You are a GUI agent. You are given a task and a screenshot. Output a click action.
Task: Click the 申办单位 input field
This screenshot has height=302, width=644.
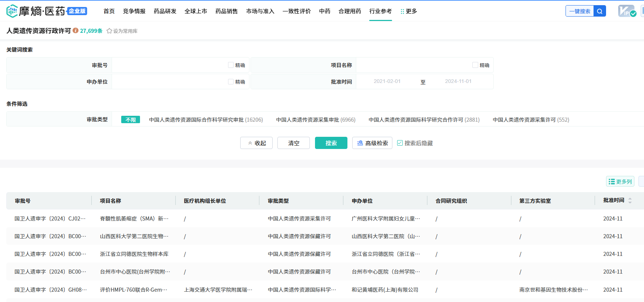point(169,82)
